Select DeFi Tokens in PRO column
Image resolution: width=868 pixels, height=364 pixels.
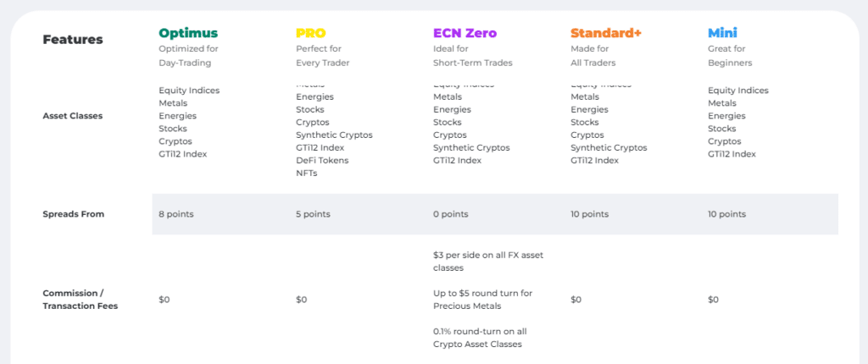[322, 161]
